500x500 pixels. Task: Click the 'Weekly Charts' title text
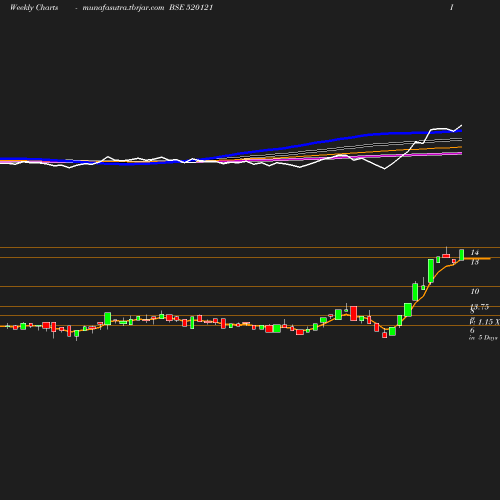tap(34, 8)
